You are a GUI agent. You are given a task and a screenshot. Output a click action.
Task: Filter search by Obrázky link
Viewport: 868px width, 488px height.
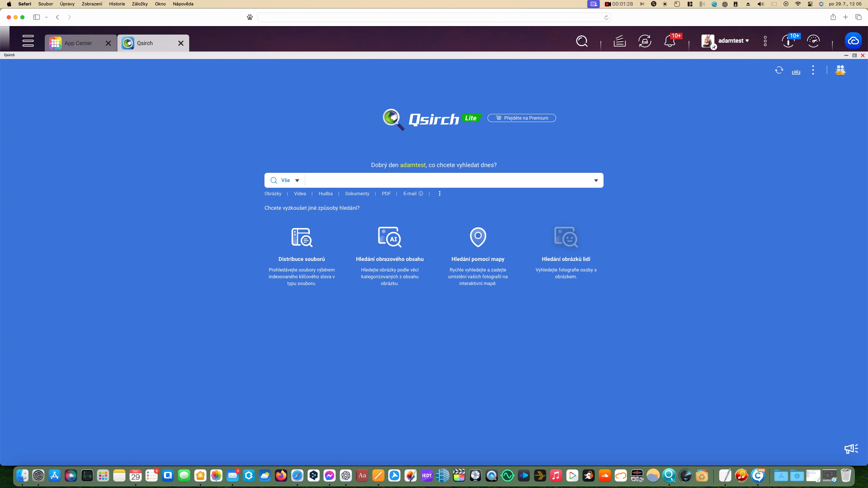(273, 194)
